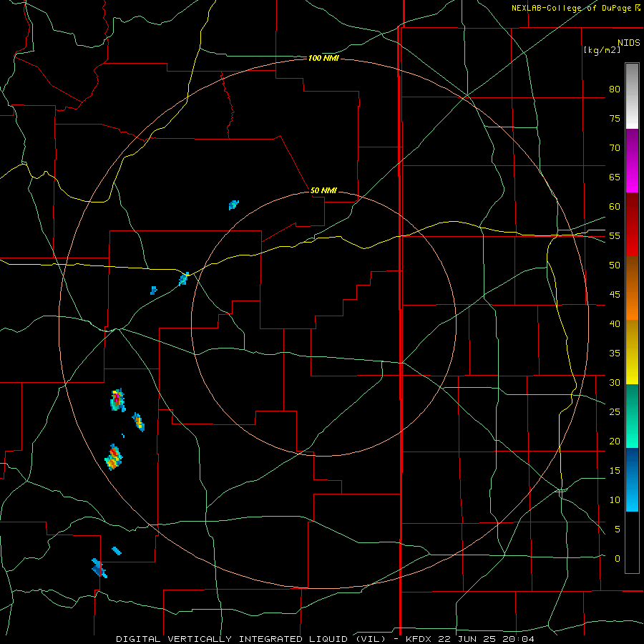
Task: Click the isolated blue echo north of 50 NMI ring
Action: (x=234, y=205)
